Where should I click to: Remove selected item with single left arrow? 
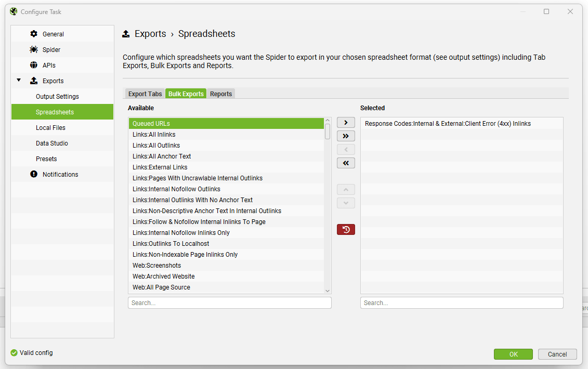[x=346, y=150]
